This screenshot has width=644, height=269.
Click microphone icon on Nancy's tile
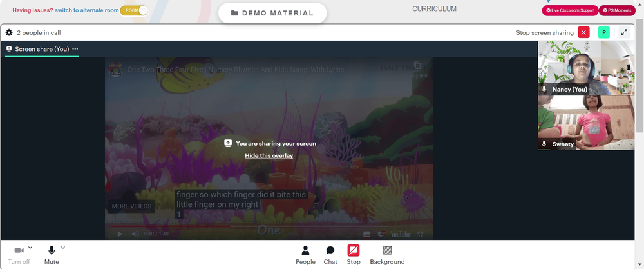(544, 89)
